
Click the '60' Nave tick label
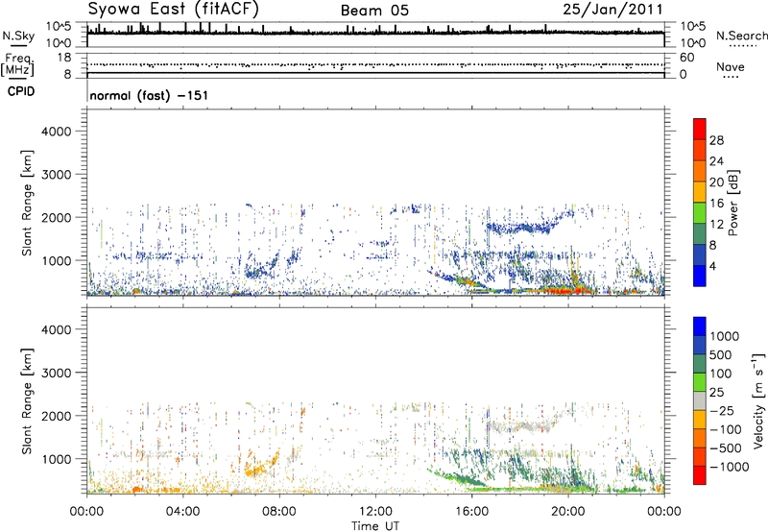pos(686,58)
